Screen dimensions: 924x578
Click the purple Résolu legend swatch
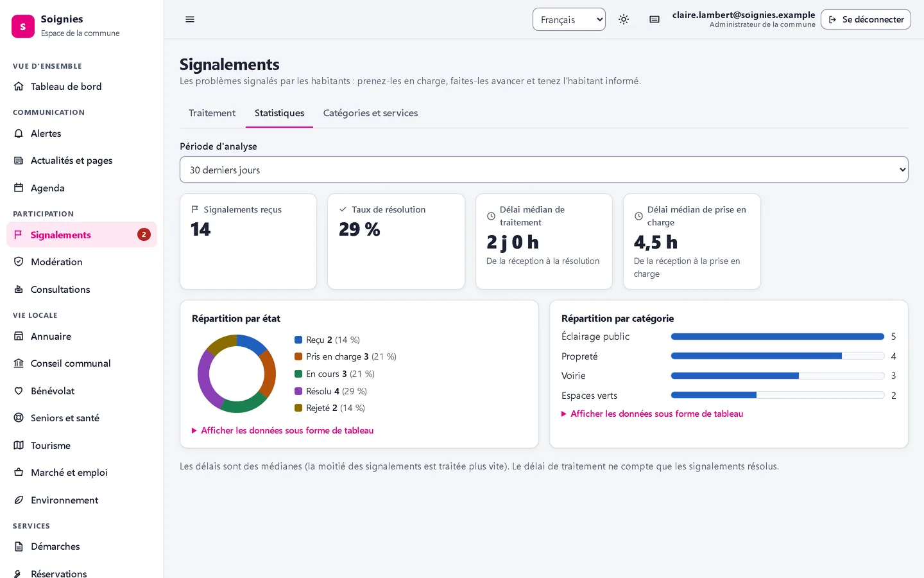click(298, 391)
